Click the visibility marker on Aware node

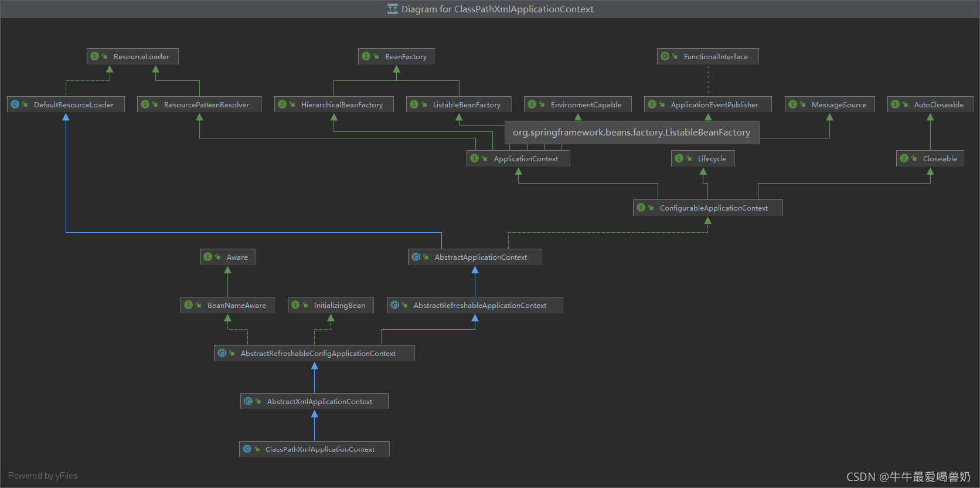click(x=217, y=257)
